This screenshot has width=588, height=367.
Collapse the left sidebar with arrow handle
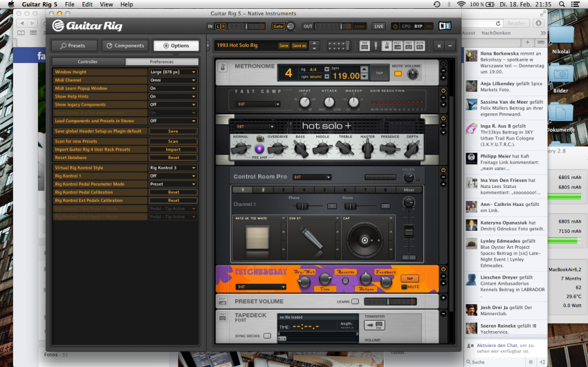(x=208, y=46)
